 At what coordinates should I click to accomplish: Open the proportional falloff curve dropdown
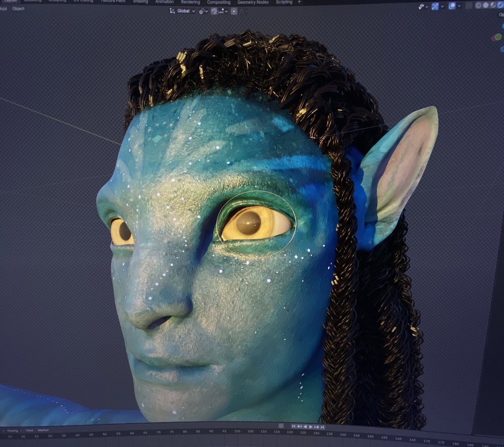243,11
